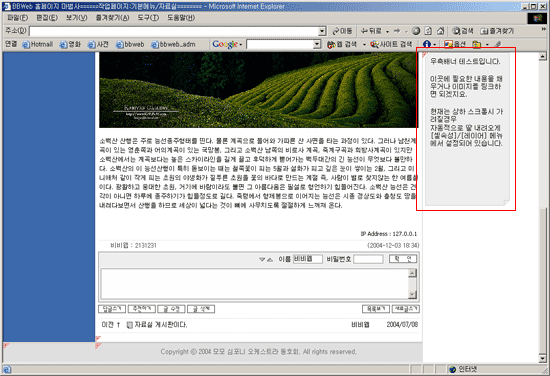
Task: Open the bbweb_adm link bookmark
Action: click(x=173, y=45)
